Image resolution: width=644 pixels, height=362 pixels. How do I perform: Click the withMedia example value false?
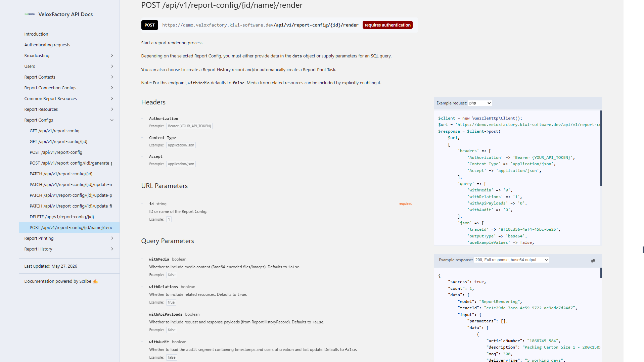coord(172,275)
